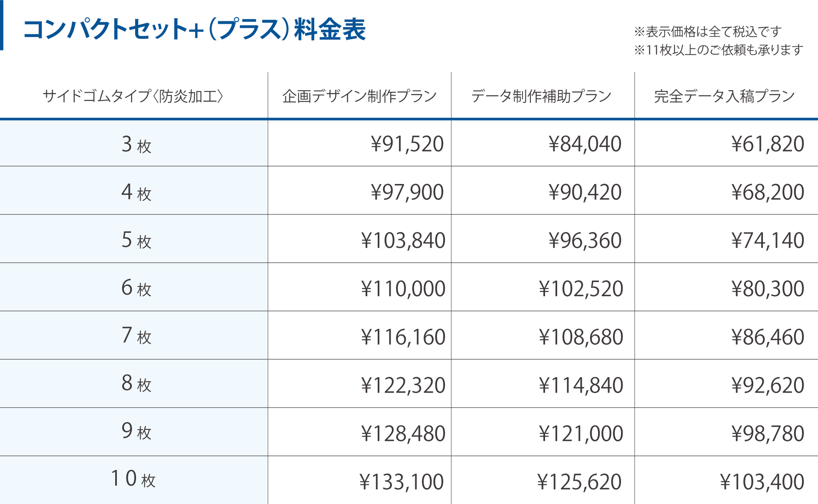
Task: Click the 9枚 row label
Action: pyautogui.click(x=136, y=431)
